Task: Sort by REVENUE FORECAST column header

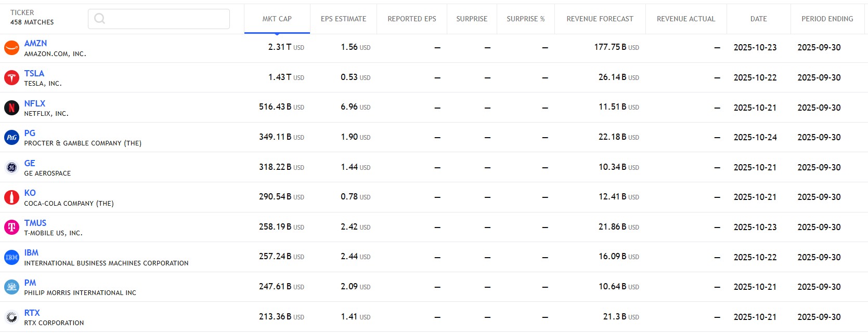Action: point(600,19)
